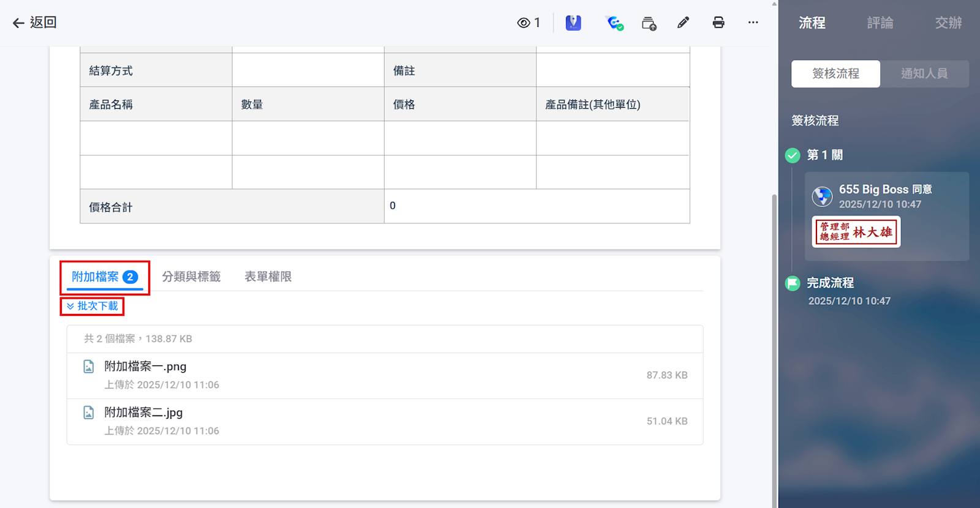This screenshot has height=508, width=980.
Task: Click the translate icon with green check
Action: (x=614, y=23)
